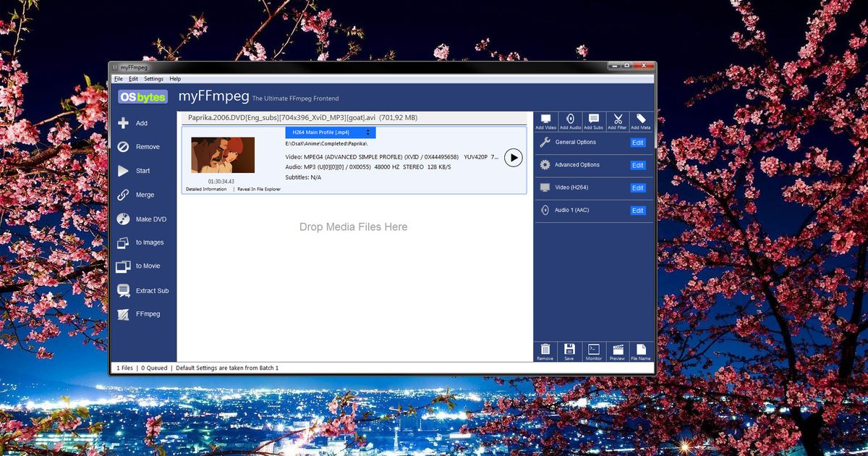Open the Monitor console icon
Screen dimensions: 868x456
[x=593, y=352]
